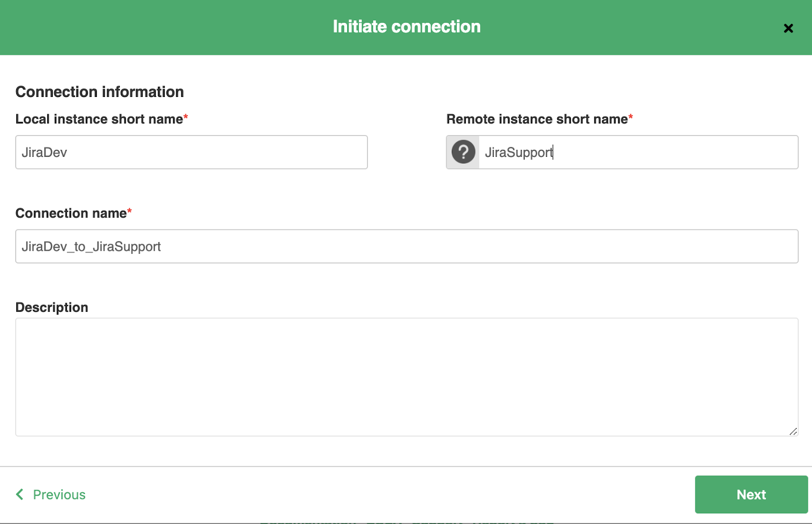Click the Local instance short name label

pos(101,119)
